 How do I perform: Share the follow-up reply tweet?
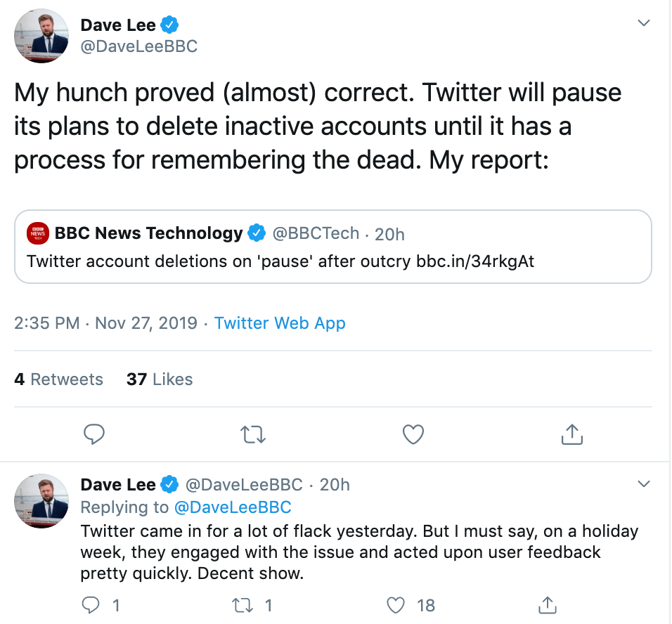point(547,604)
